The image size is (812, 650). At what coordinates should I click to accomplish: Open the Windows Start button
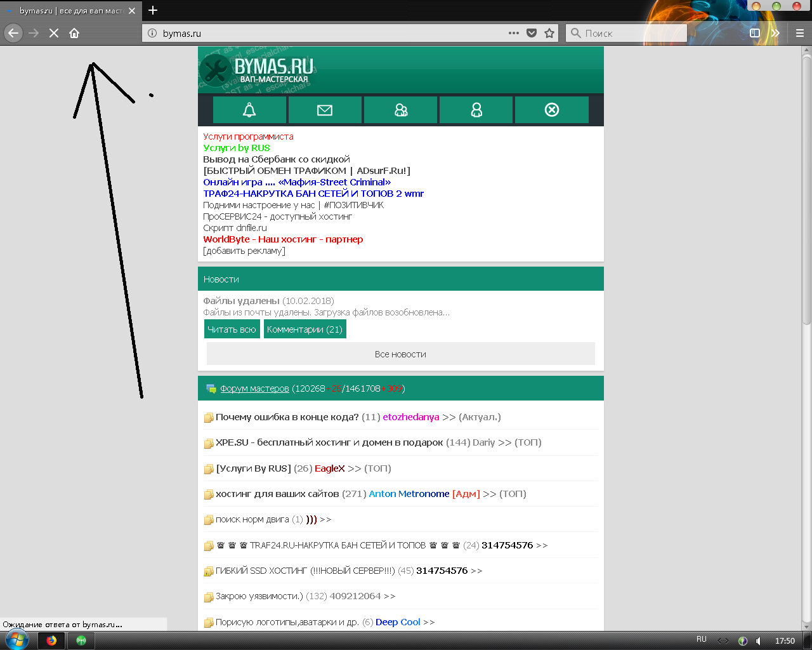(x=16, y=640)
